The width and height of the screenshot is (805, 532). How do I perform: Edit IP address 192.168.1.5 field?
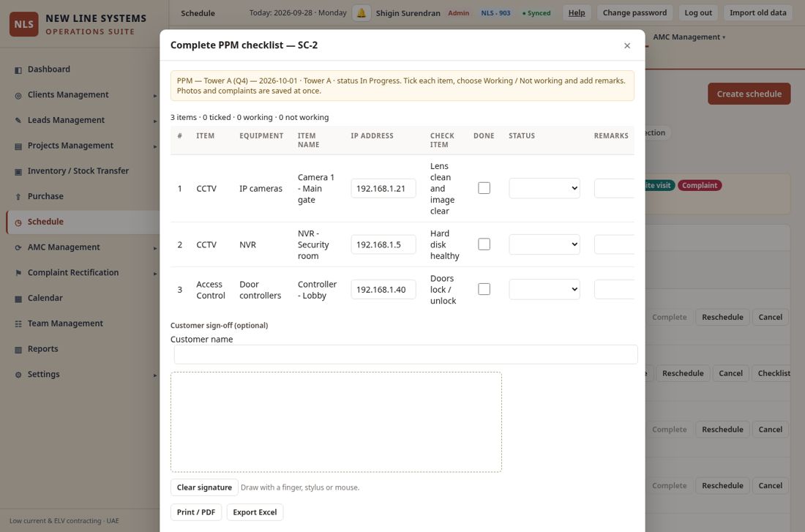point(383,244)
